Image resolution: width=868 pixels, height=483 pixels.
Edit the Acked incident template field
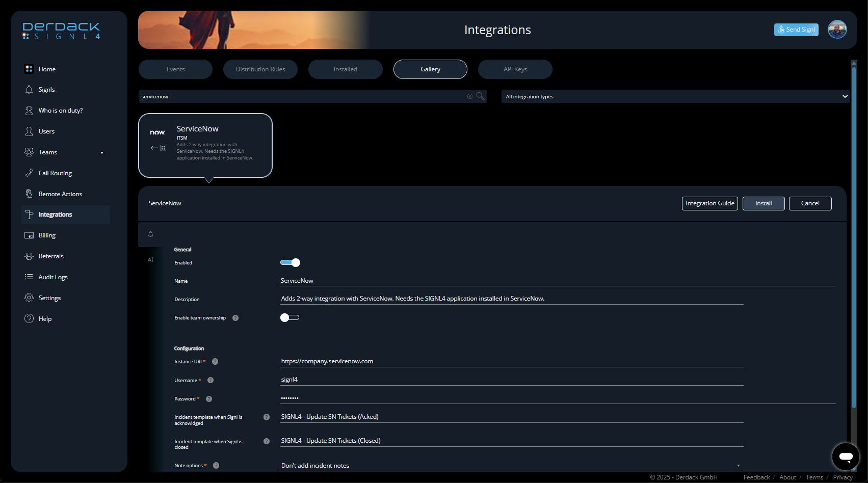click(x=512, y=417)
